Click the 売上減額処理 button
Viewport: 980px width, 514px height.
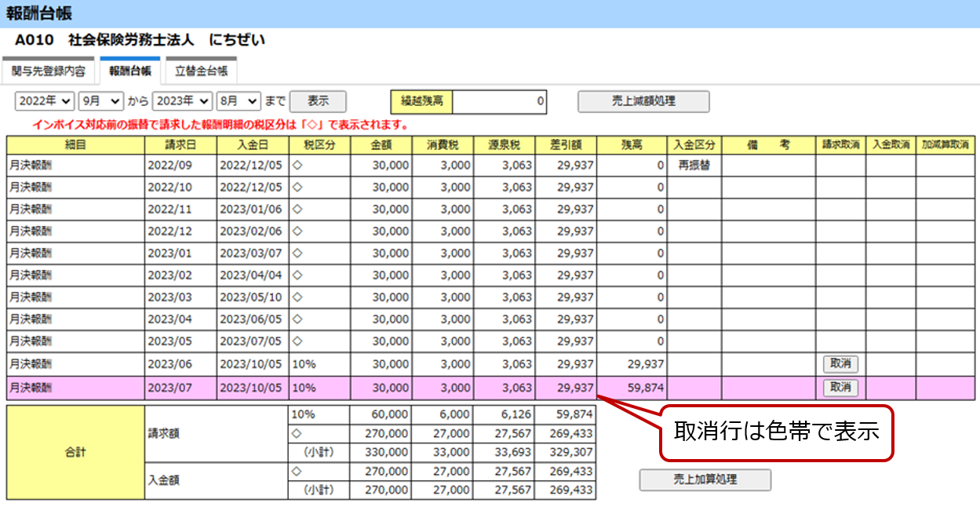pyautogui.click(x=643, y=101)
